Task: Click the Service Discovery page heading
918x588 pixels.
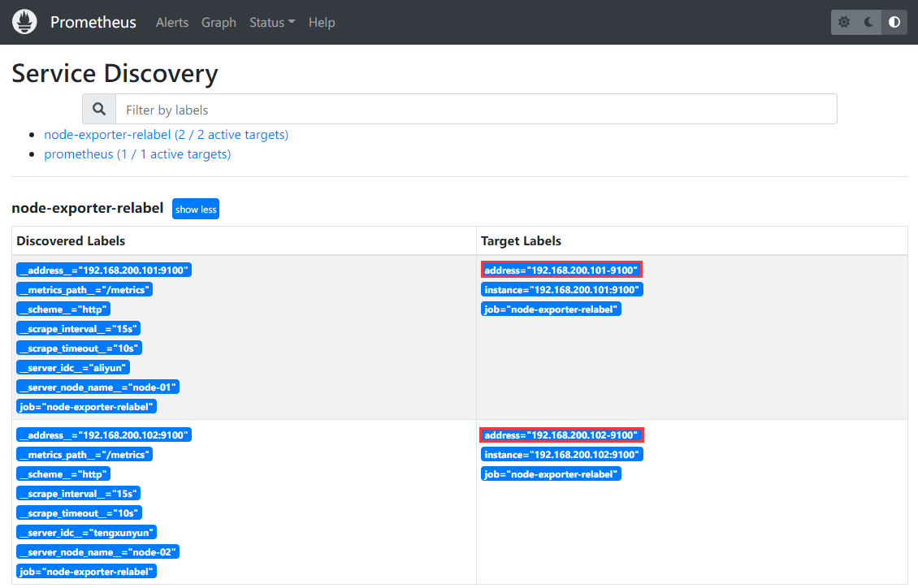Action: [x=115, y=73]
